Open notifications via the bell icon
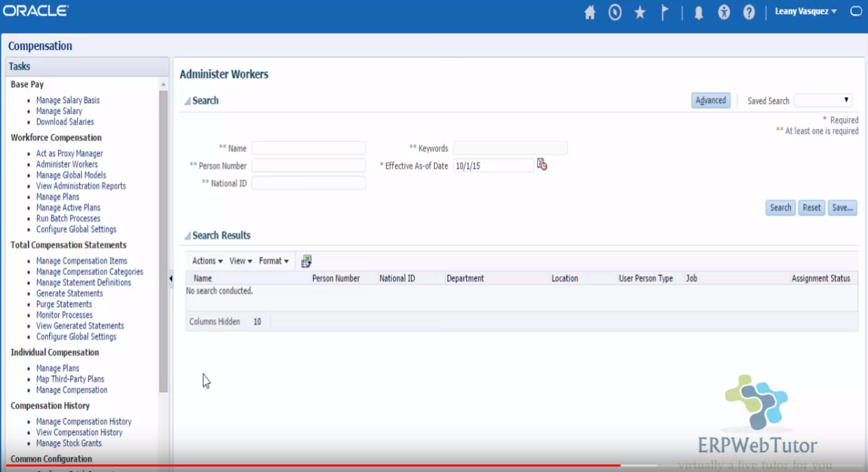Viewport: 868px width, 472px height. pyautogui.click(x=698, y=12)
